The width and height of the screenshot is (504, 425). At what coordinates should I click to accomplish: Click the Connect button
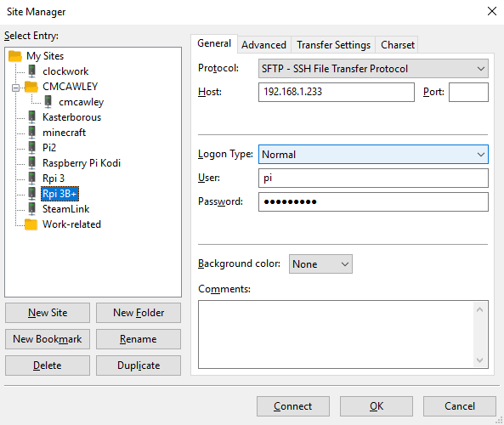coord(293,406)
